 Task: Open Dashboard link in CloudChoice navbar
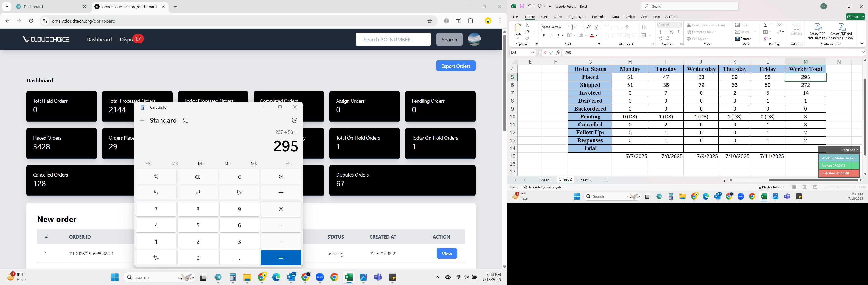tap(99, 40)
